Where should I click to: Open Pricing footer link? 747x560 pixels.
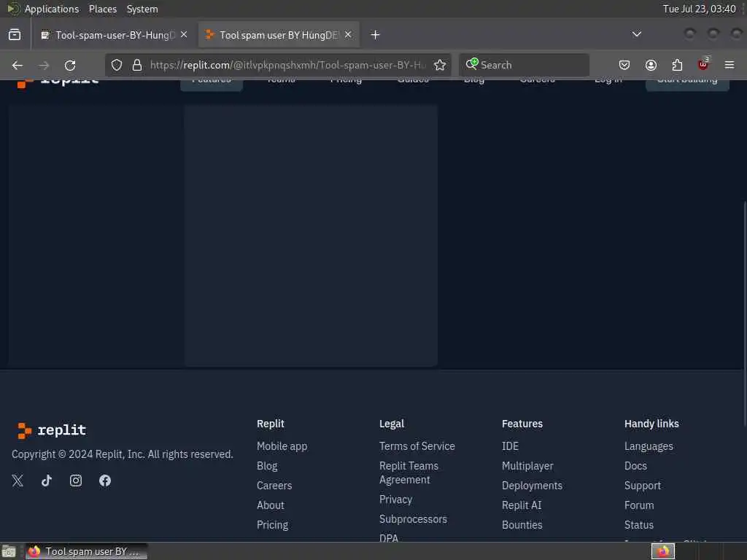click(x=273, y=525)
